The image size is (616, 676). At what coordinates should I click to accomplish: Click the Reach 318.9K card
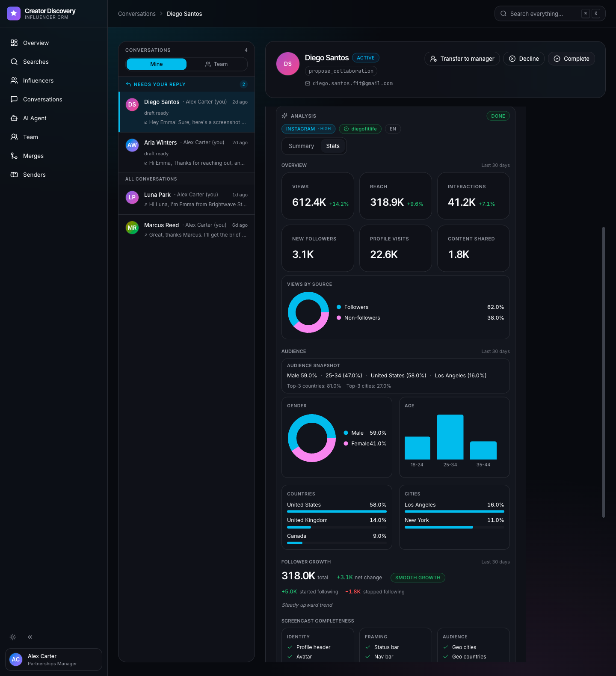pos(396,196)
